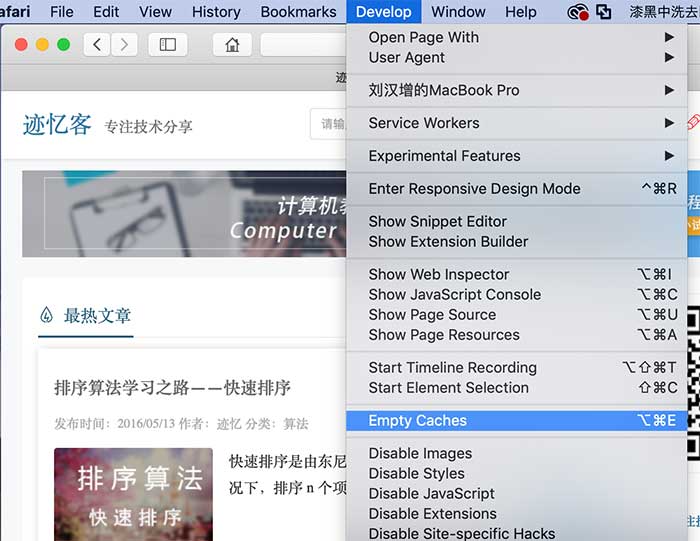700x541 pixels.
Task: Click the Safari forward arrow button
Action: 124,45
